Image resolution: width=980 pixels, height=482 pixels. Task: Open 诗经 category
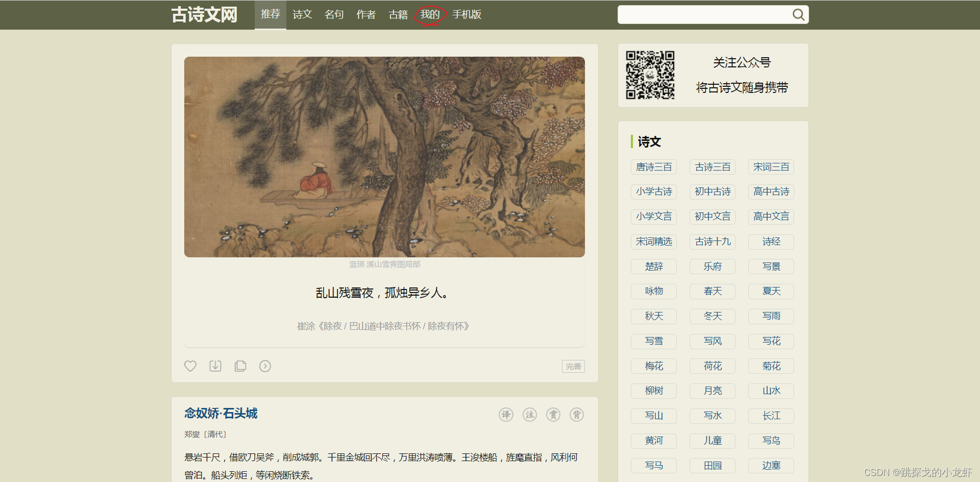click(771, 242)
